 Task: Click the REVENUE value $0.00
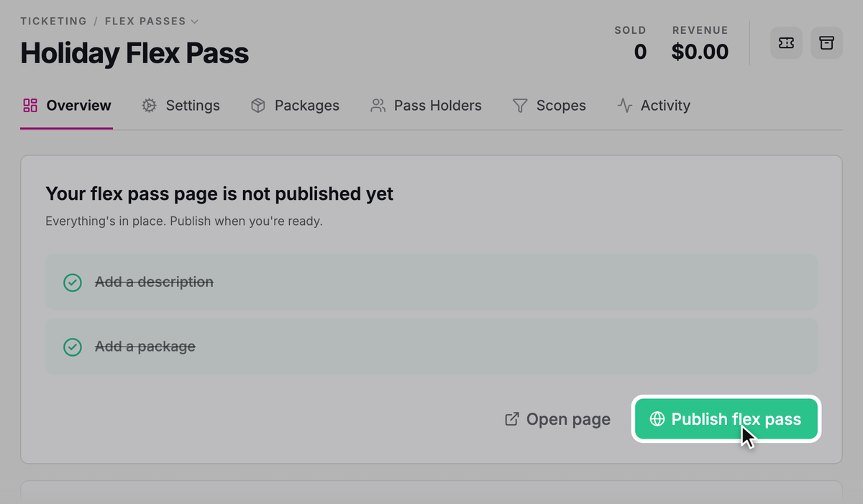tap(700, 52)
